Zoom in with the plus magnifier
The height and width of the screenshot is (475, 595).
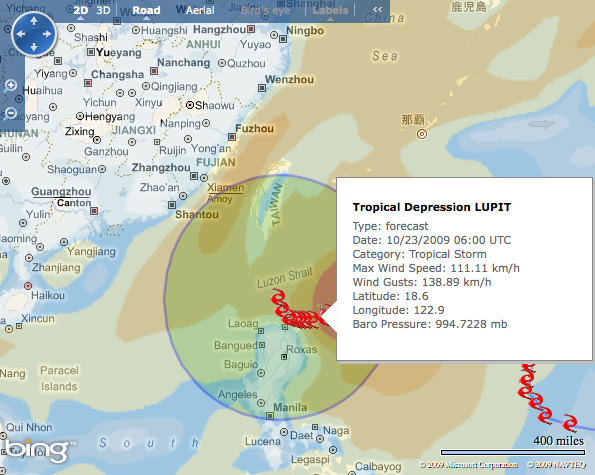pyautogui.click(x=10, y=86)
